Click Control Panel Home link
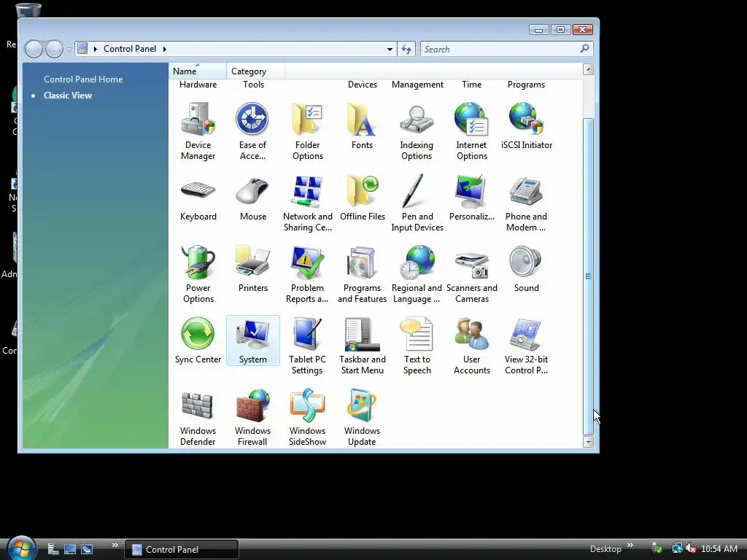The height and width of the screenshot is (560, 747). (83, 79)
